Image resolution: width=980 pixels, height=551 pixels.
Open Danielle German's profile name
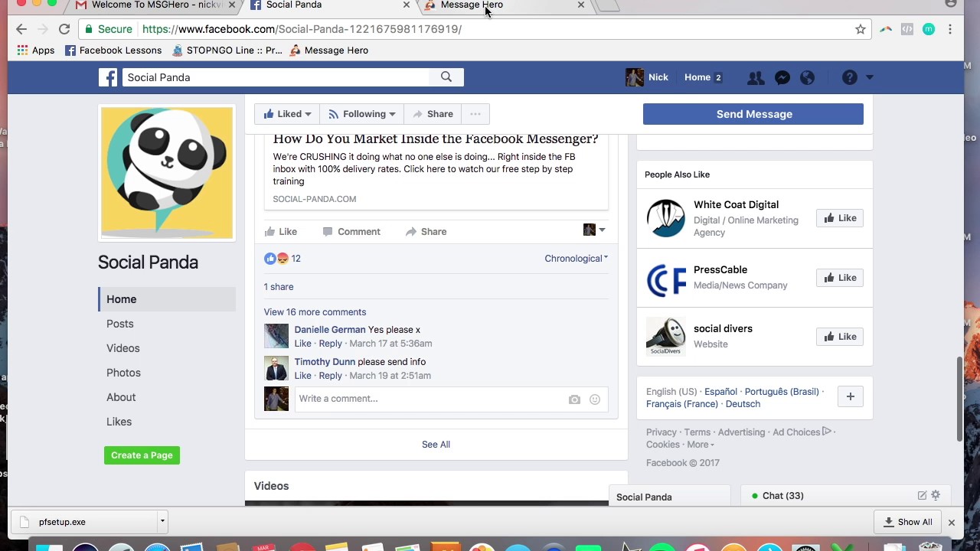[330, 330]
